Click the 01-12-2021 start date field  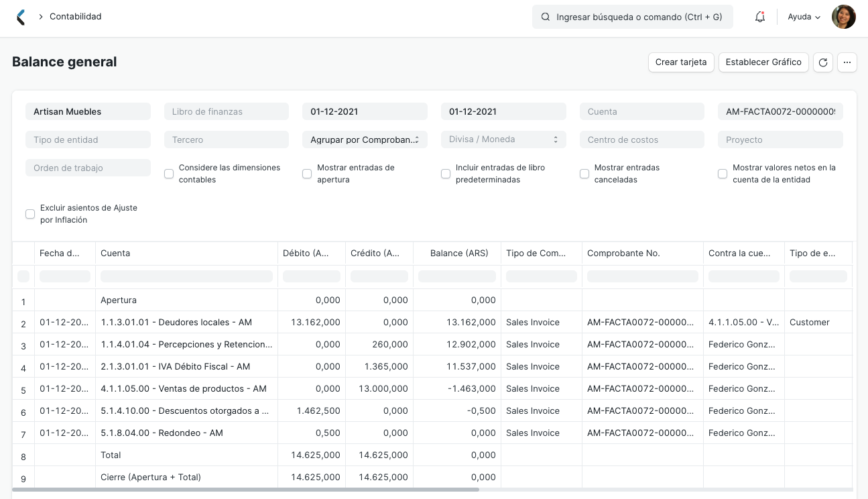point(365,111)
